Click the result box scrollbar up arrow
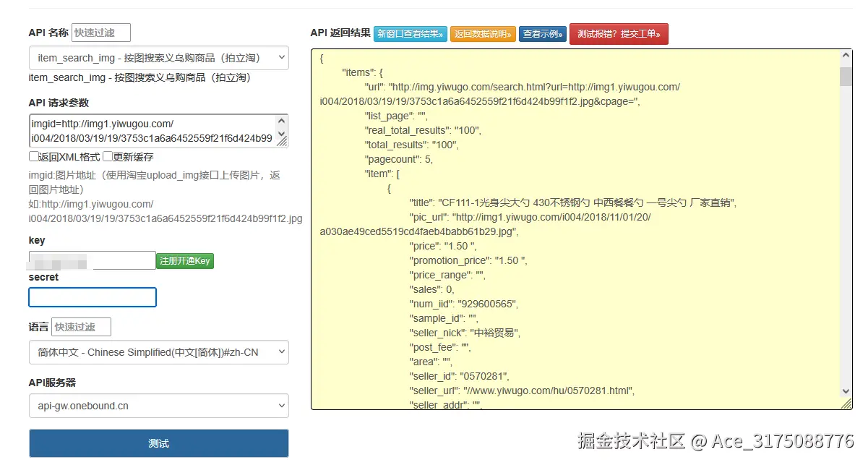This screenshot has width=868, height=465. pyautogui.click(x=846, y=56)
